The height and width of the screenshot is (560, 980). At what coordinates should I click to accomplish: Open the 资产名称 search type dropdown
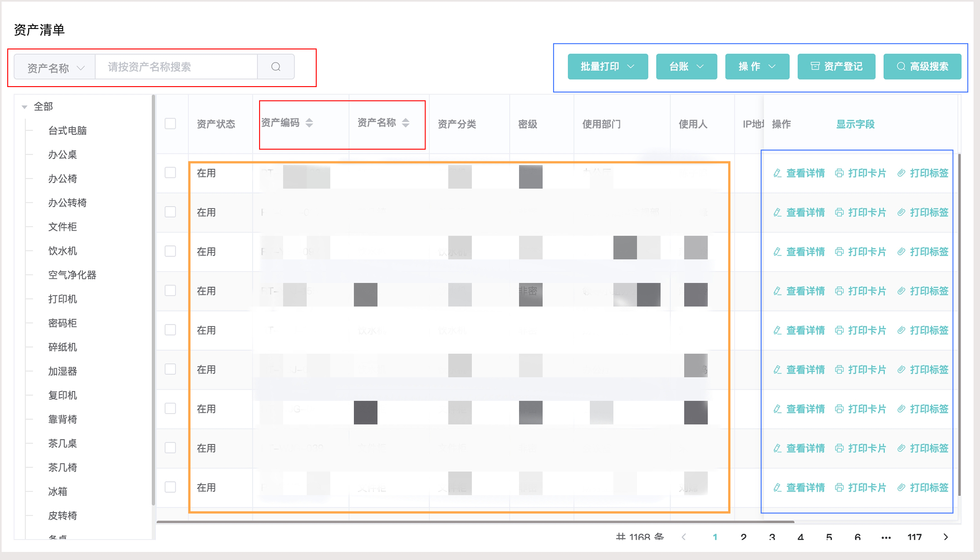55,67
